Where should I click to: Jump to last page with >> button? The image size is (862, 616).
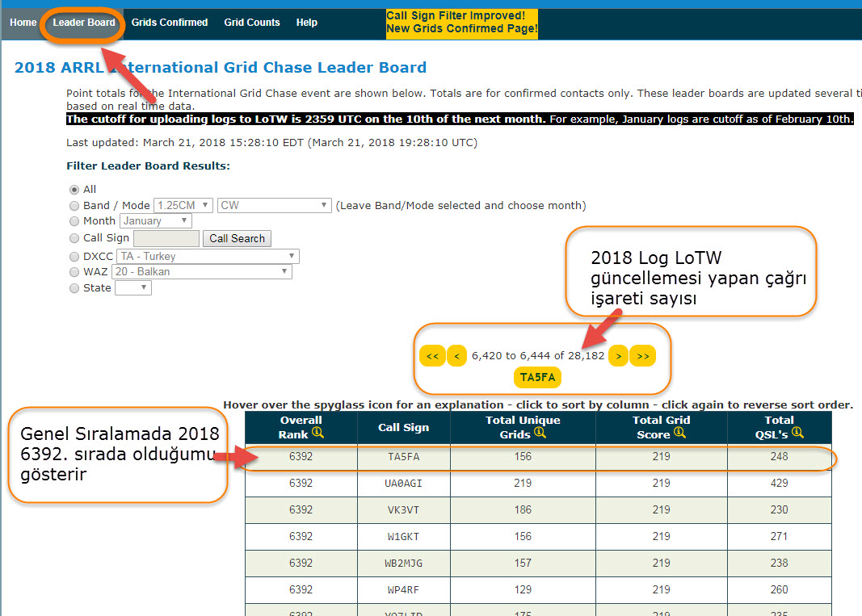tap(642, 355)
